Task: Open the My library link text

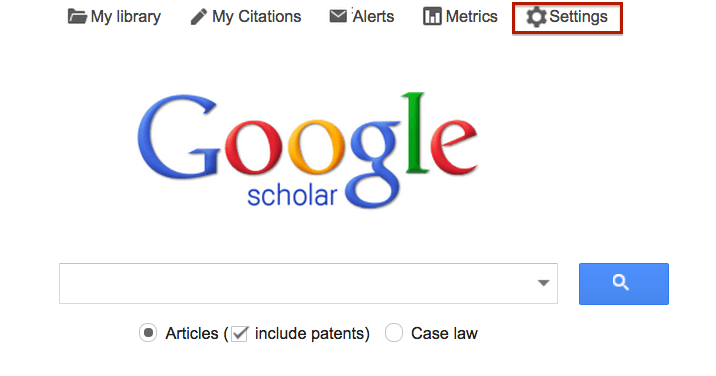Action: click(x=126, y=16)
